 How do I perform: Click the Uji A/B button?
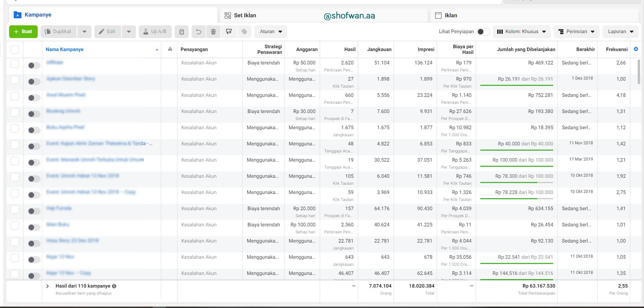[155, 32]
